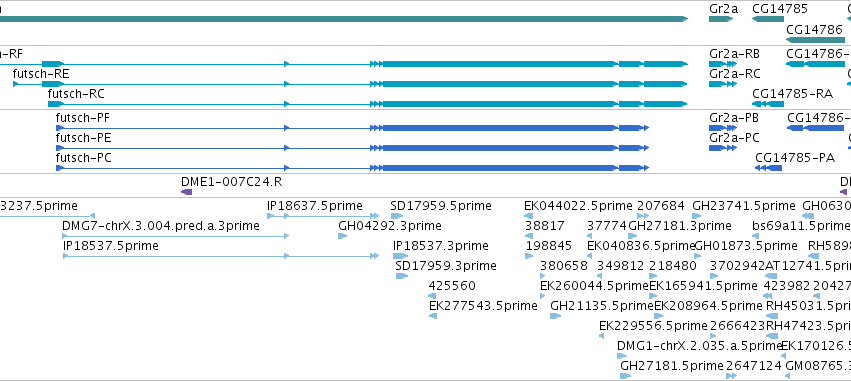Click the futsch-PE coding exon bar
Viewport: 851px width, 381px height.
[x=500, y=148]
